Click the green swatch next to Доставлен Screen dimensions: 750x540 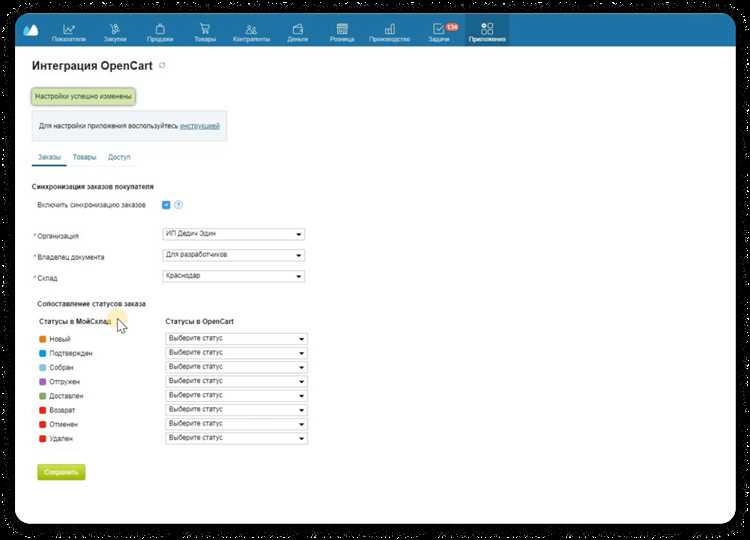pos(43,396)
